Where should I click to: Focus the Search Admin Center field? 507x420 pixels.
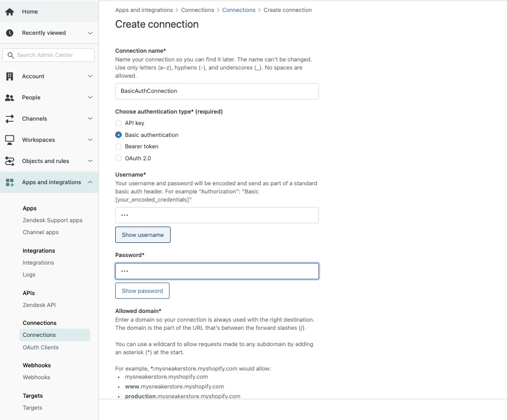(48, 55)
